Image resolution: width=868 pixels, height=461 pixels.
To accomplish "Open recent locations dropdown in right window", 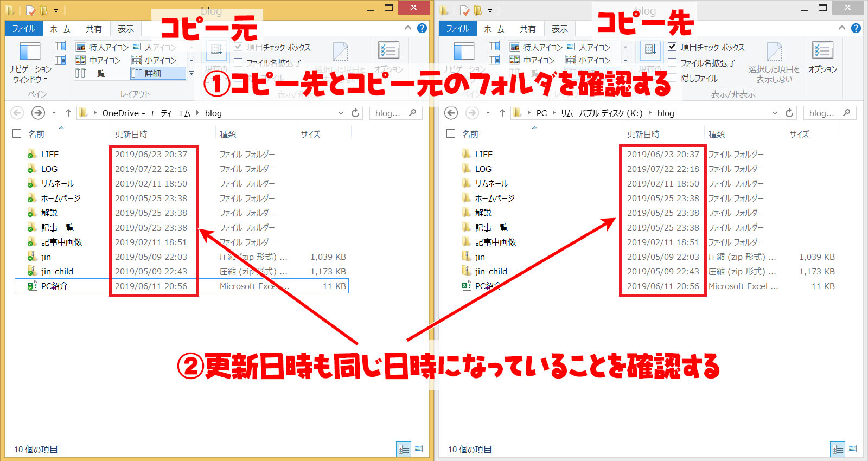I will point(488,113).
